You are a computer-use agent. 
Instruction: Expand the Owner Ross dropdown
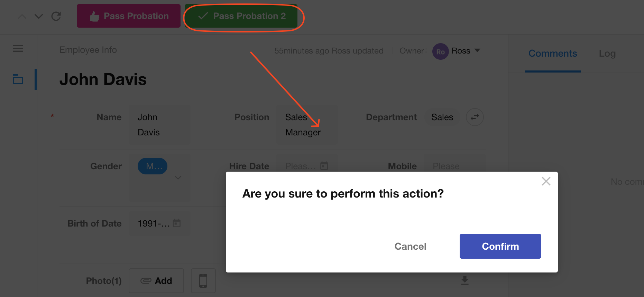tap(477, 50)
